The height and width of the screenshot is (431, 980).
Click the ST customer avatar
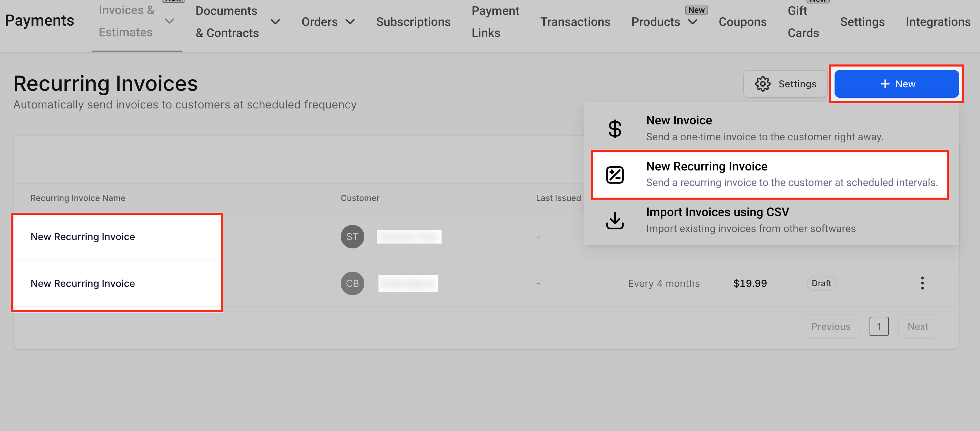pyautogui.click(x=352, y=236)
